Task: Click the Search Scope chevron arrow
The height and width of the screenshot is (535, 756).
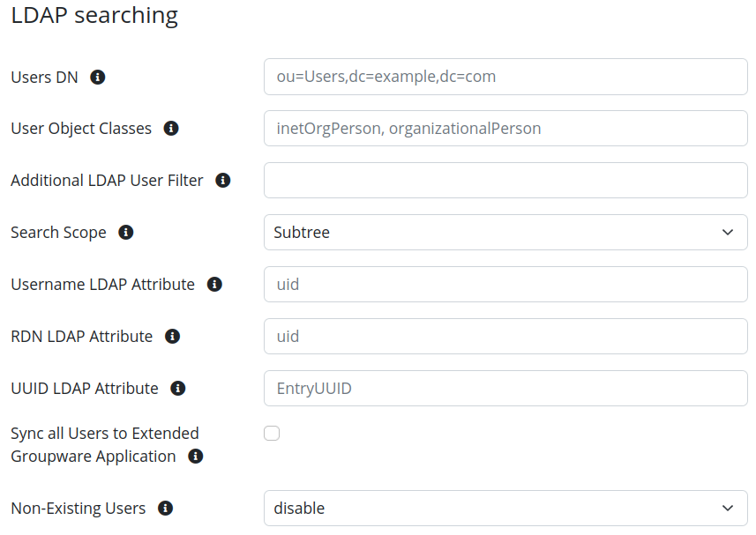Action: coord(728,232)
